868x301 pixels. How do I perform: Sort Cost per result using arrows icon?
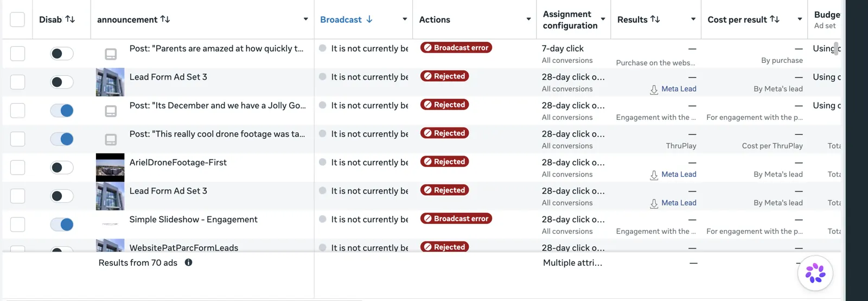[775, 19]
